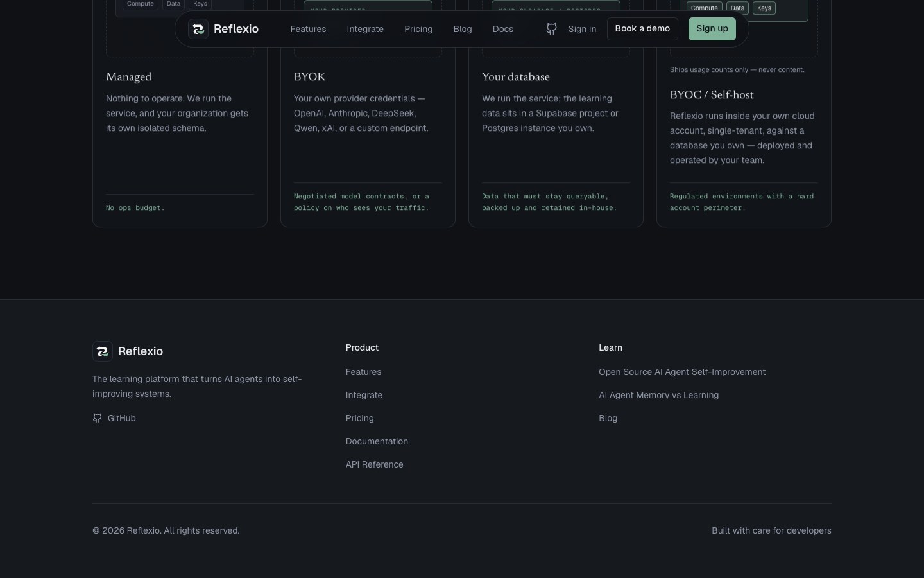Click the Keys tag above BYOC / Self-host
Screen dimensions: 924x578
click(764, 8)
